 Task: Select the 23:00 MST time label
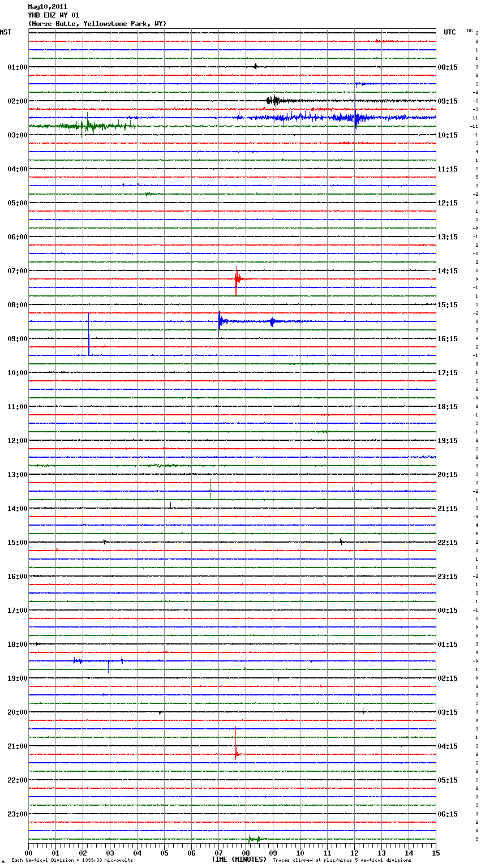17,814
